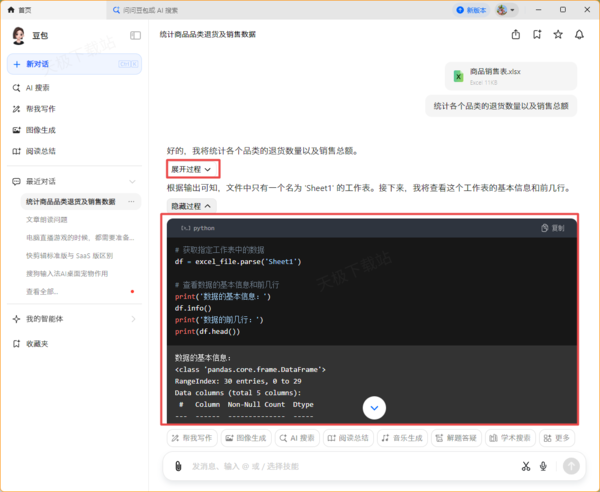Click the microphone voice input icon
Viewport: 600px width, 492px height.
pyautogui.click(x=543, y=466)
